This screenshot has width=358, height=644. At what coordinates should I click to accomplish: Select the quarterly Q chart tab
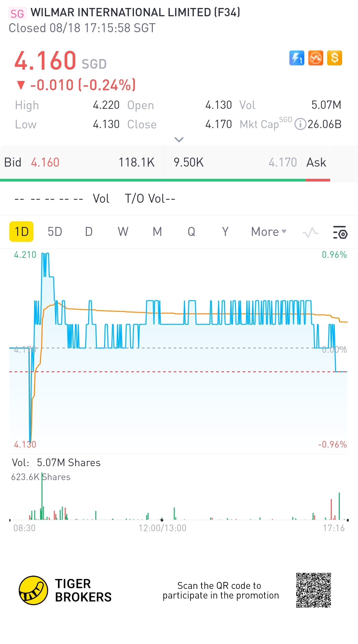[191, 232]
